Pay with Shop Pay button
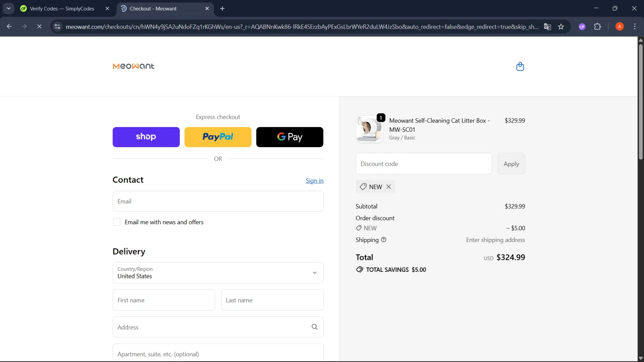 tap(146, 137)
